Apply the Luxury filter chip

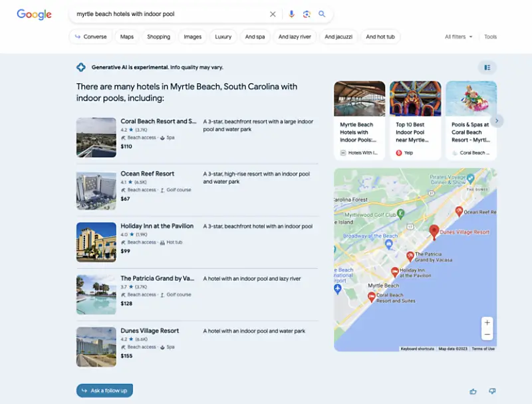coord(223,37)
